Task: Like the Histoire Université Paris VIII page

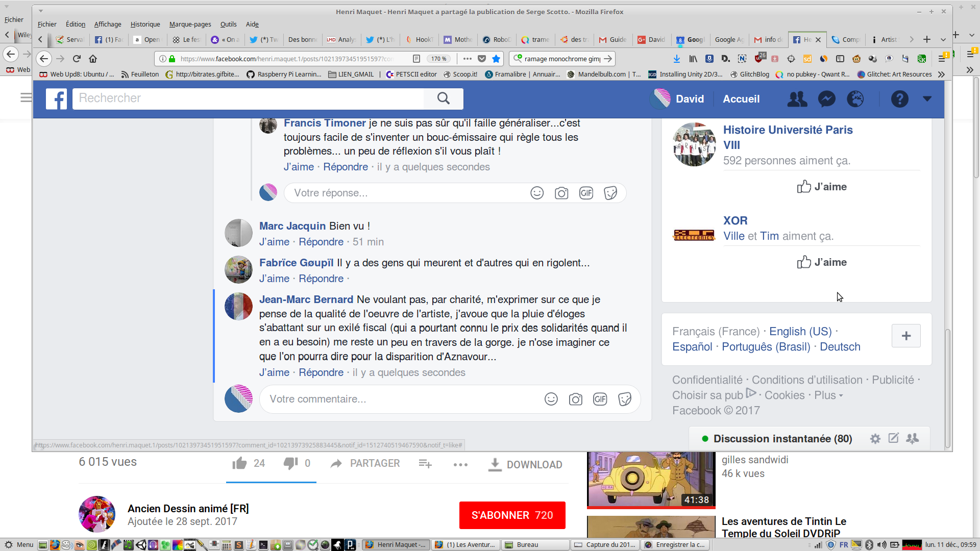Action: pos(822,187)
